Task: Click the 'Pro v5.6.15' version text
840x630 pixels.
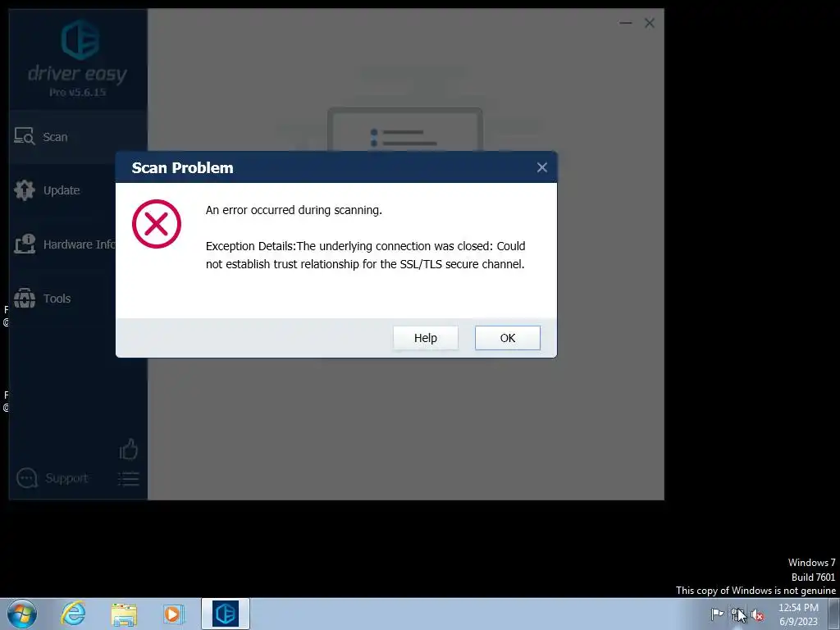Action: point(78,92)
